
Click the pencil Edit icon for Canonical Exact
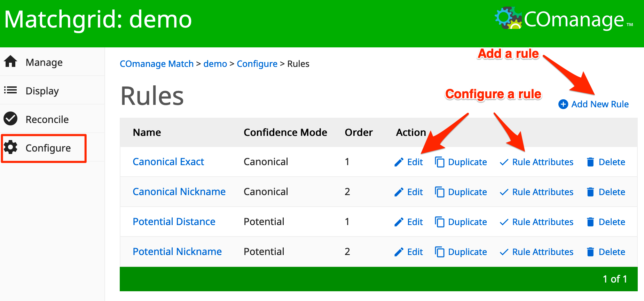coord(399,162)
